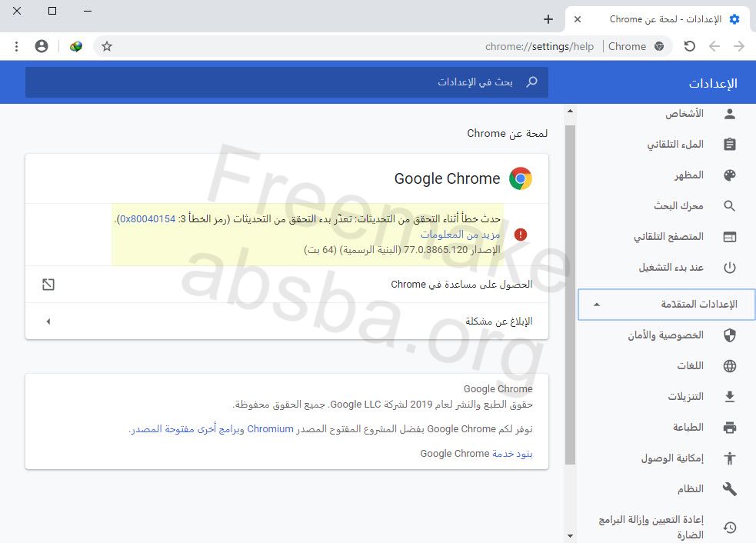Focus the settings search field

point(287,82)
